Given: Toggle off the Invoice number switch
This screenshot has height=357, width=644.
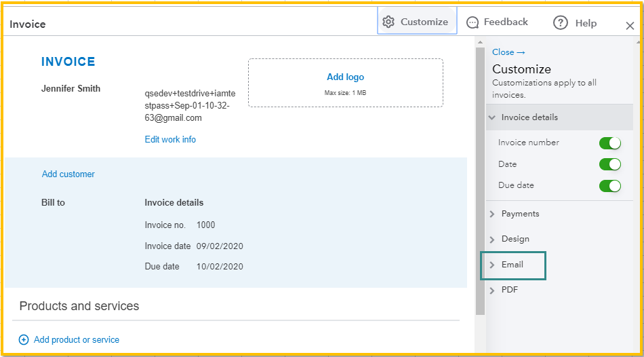Looking at the screenshot, I should (x=609, y=143).
